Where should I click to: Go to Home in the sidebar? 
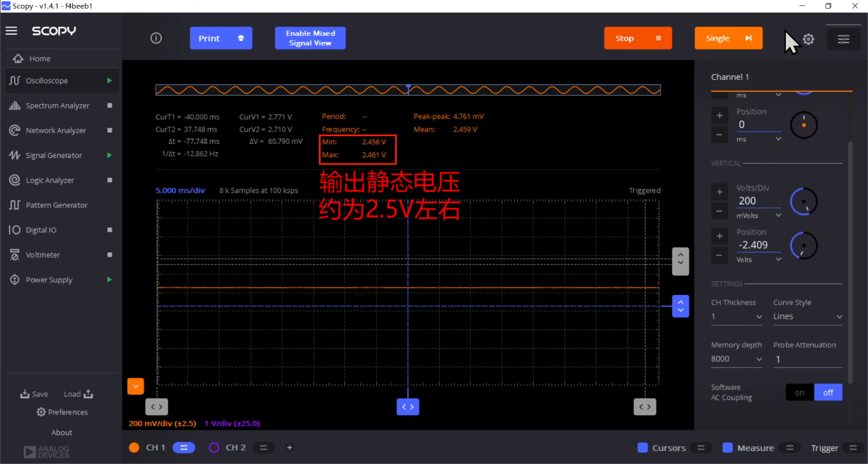tap(39, 59)
